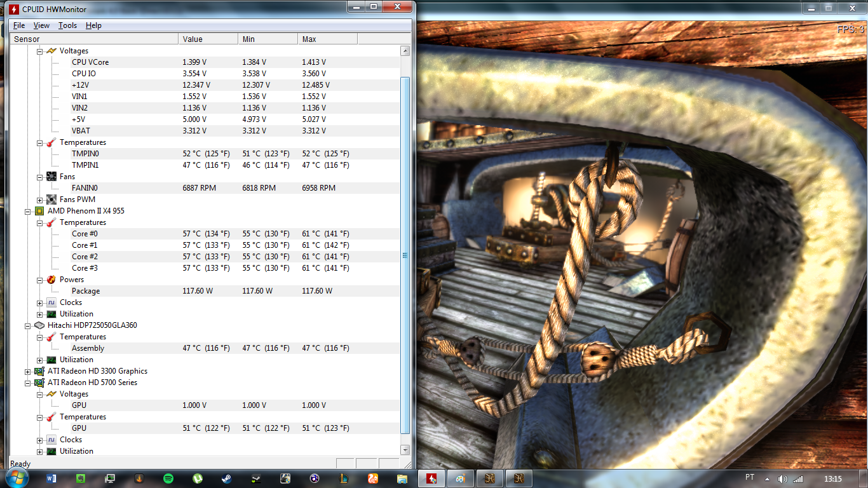Click the Sensor column header
Image resolution: width=868 pixels, height=488 pixels.
(94, 39)
